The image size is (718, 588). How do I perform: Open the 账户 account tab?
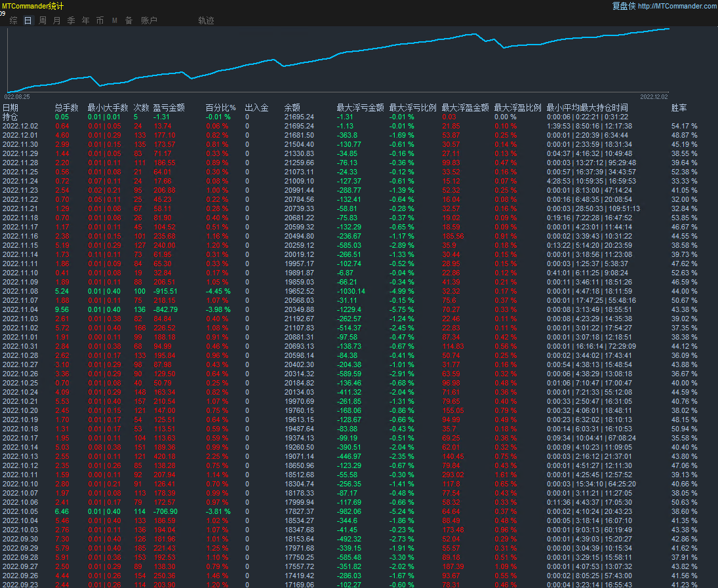pyautogui.click(x=149, y=20)
